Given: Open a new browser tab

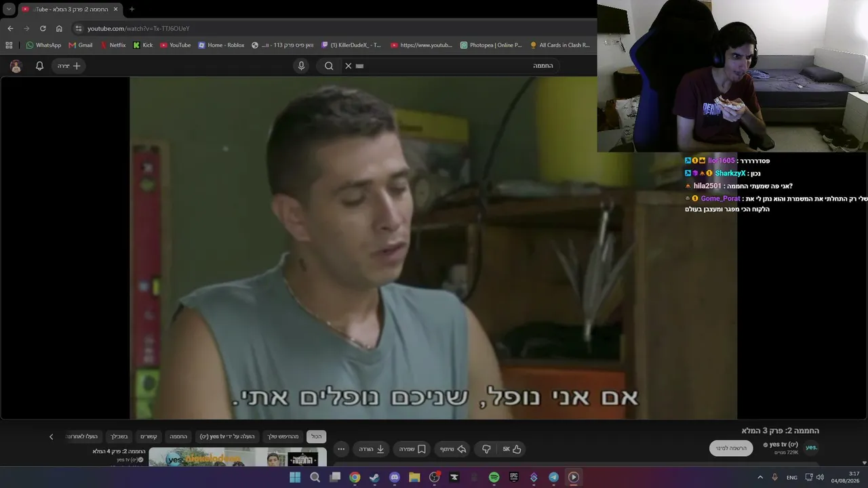Looking at the screenshot, I should pyautogui.click(x=132, y=9).
